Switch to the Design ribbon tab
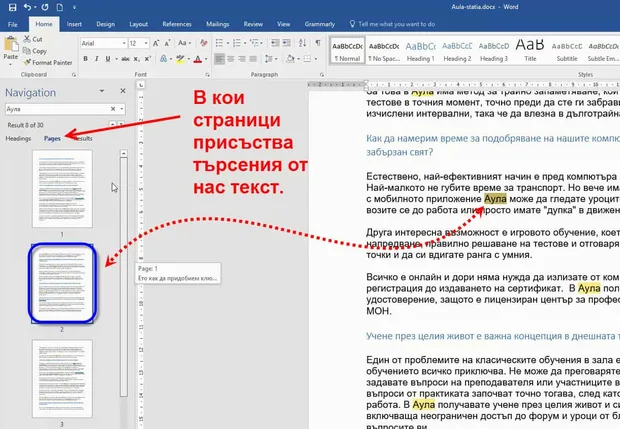The image size is (620, 429). tap(106, 24)
